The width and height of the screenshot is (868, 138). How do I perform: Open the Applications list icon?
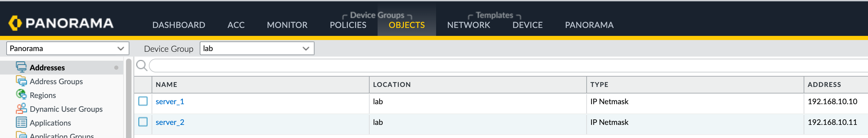click(x=21, y=122)
